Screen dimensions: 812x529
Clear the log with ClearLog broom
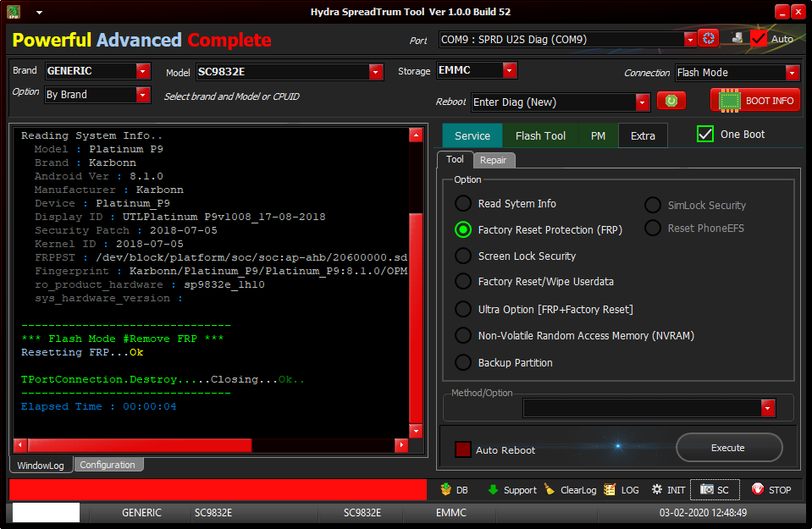click(570, 490)
